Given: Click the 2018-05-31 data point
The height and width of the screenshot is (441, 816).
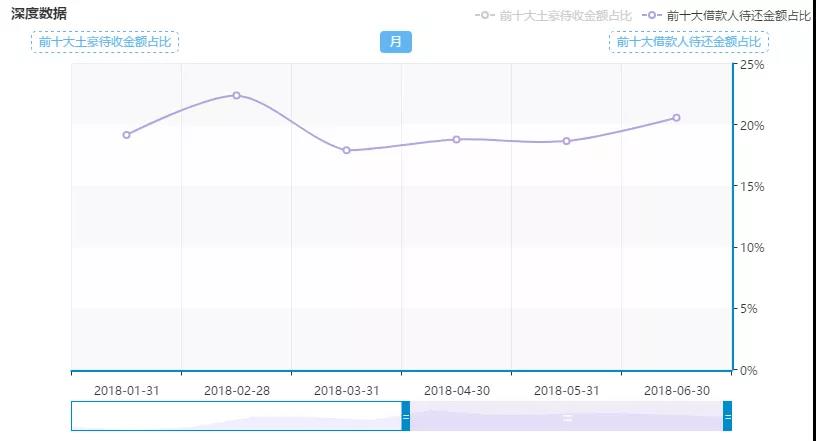Looking at the screenshot, I should coord(566,141).
